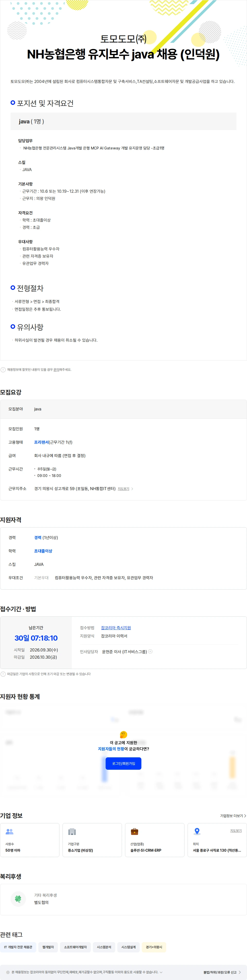
Task: Click the people icon in 사원수 card
Action: [10, 832]
